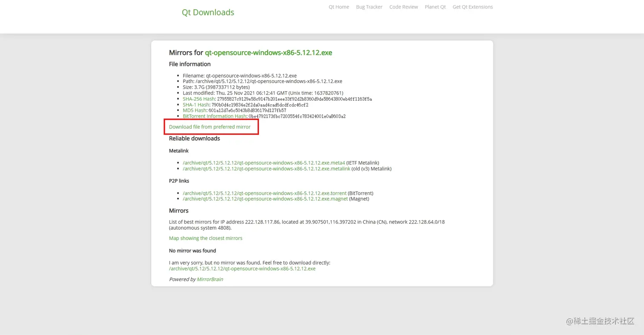Open direct download link under No mirror found
Viewport: 644px width, 335px height.
242,269
